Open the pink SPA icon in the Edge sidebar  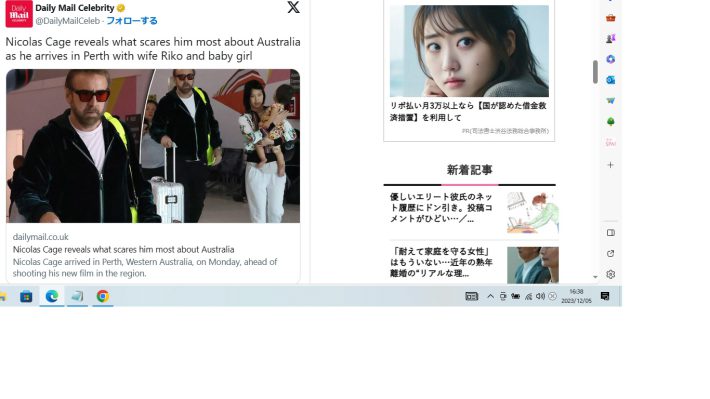coord(610,143)
